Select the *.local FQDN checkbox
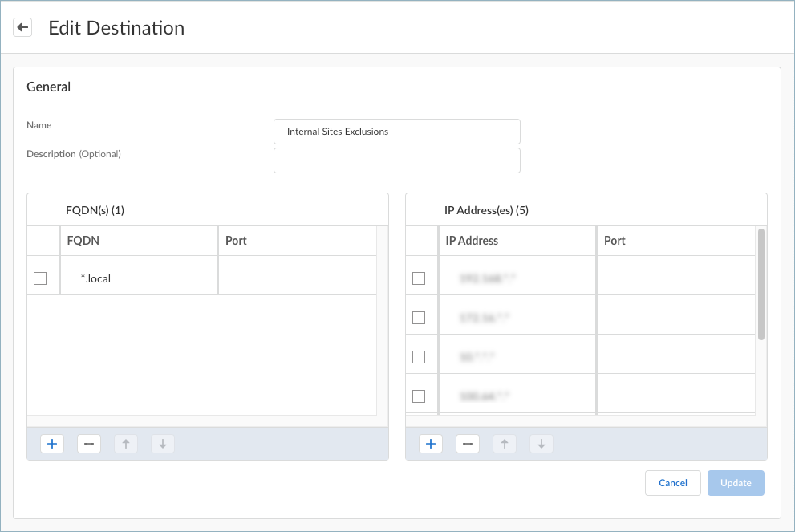The height and width of the screenshot is (532, 795). pos(40,278)
